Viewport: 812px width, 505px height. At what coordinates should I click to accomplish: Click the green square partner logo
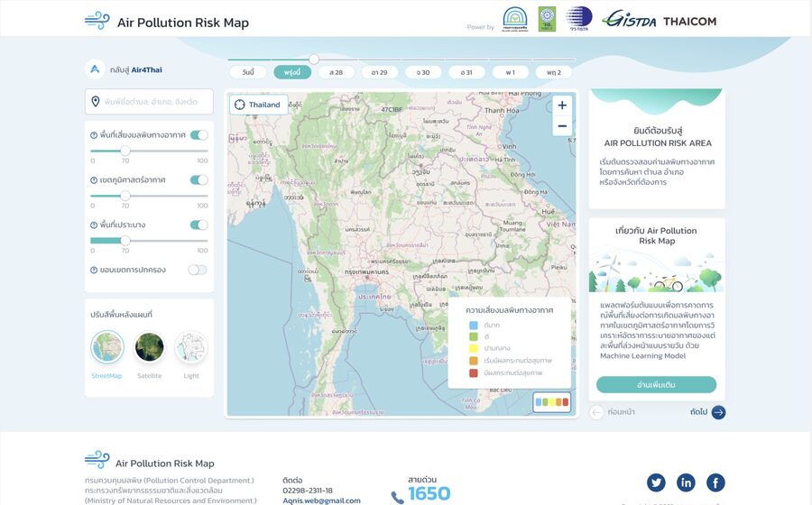(547, 19)
